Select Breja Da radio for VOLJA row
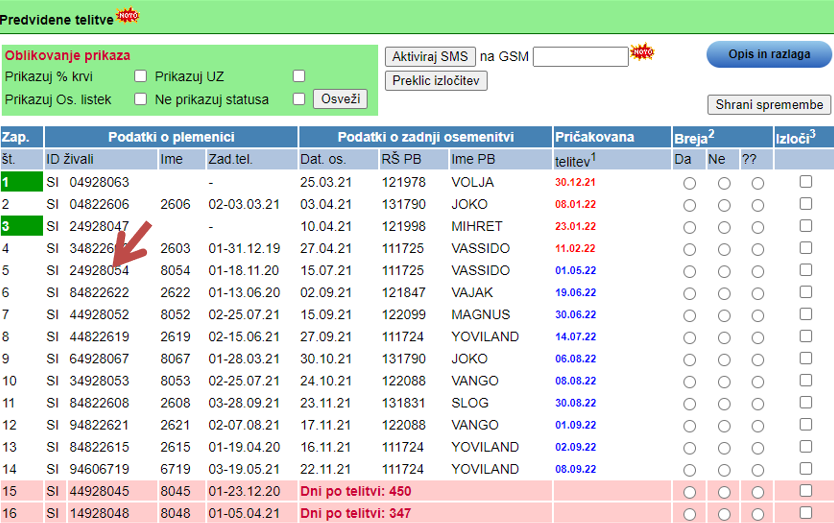 coord(689,183)
